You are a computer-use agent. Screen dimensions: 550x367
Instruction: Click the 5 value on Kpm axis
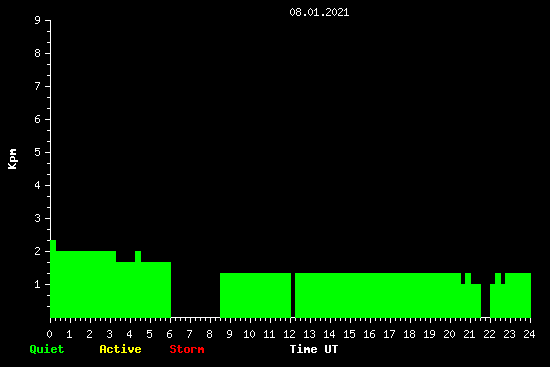click(x=38, y=152)
